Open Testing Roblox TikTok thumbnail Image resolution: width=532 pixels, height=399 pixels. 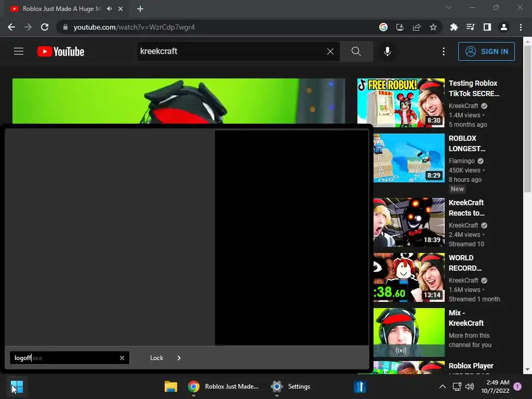point(401,103)
